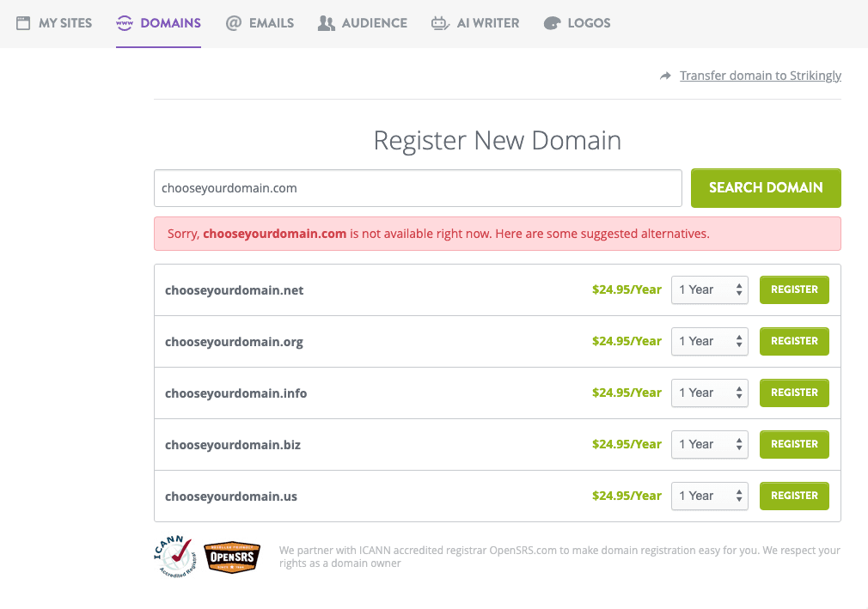Expand year selector for chooseyourdomain.info
The image size is (868, 609).
(x=710, y=393)
